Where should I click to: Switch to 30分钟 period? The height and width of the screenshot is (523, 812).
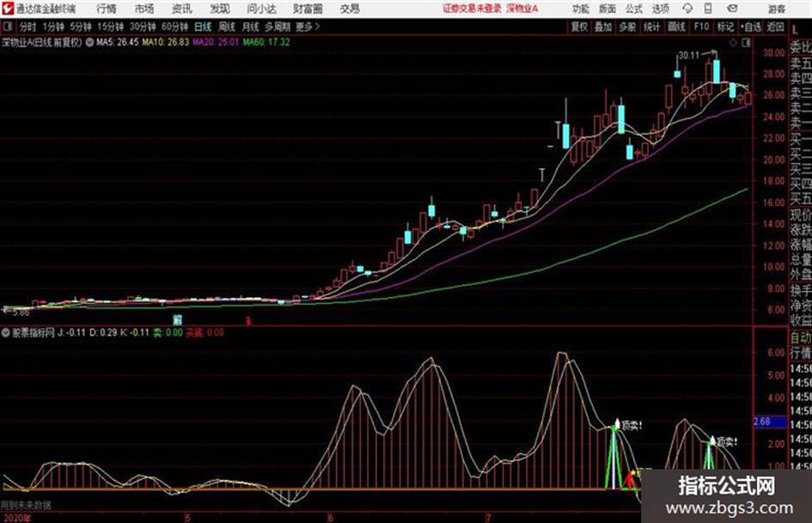click(143, 27)
